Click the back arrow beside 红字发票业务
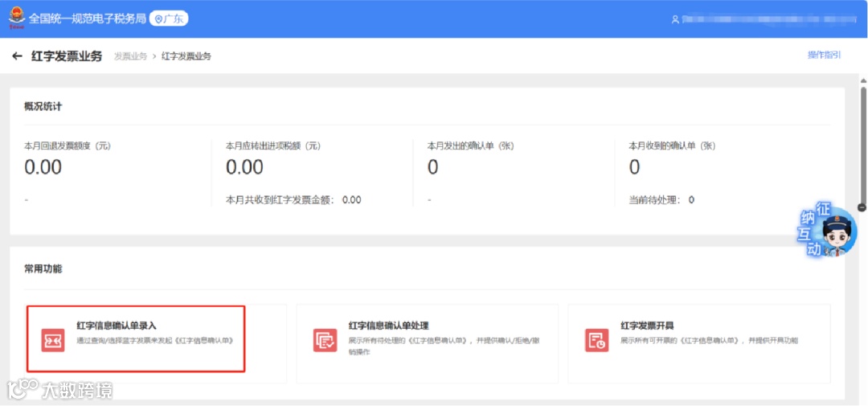The width and height of the screenshot is (868, 406). point(17,56)
